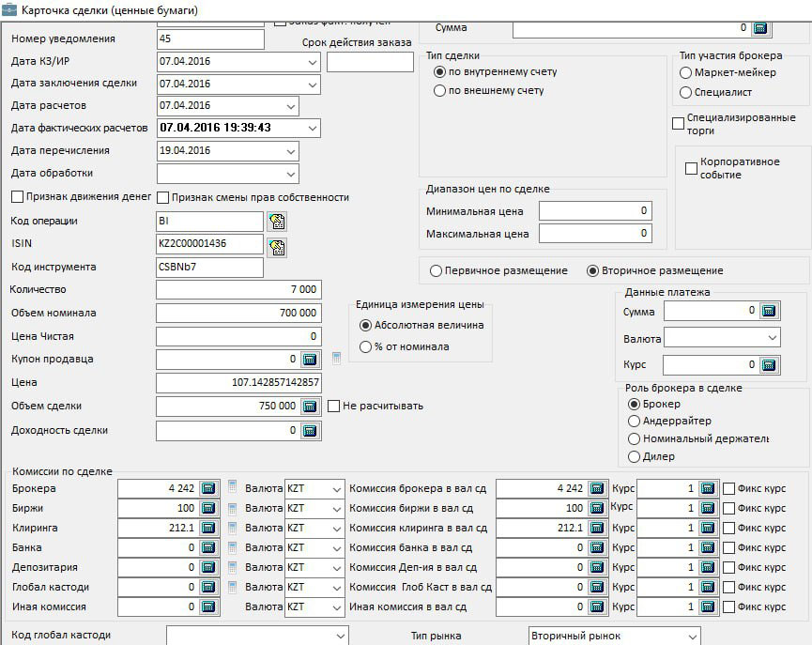Open Валюта dropdown in Данные платежа
812x645 pixels.
pos(772,338)
